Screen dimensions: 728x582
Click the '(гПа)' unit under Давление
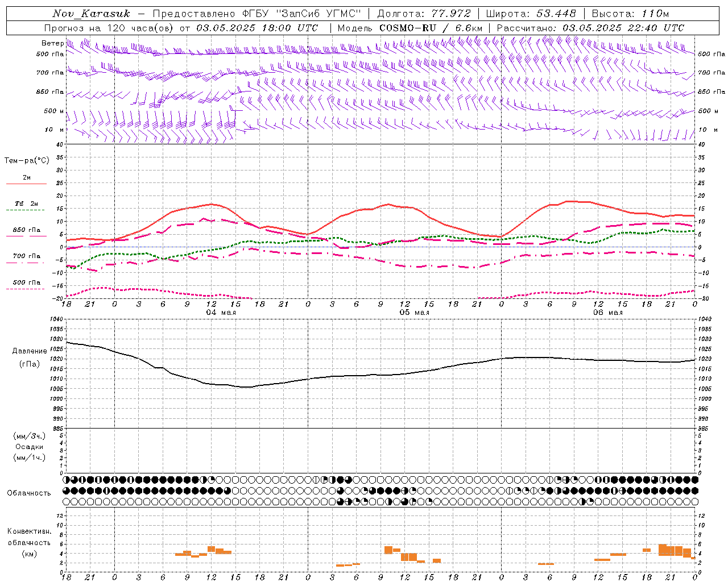(x=30, y=364)
